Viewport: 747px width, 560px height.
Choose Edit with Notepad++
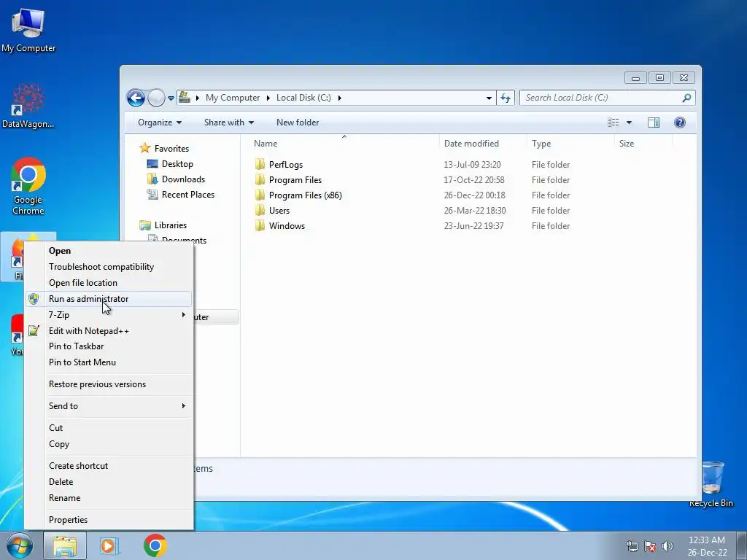109,331
